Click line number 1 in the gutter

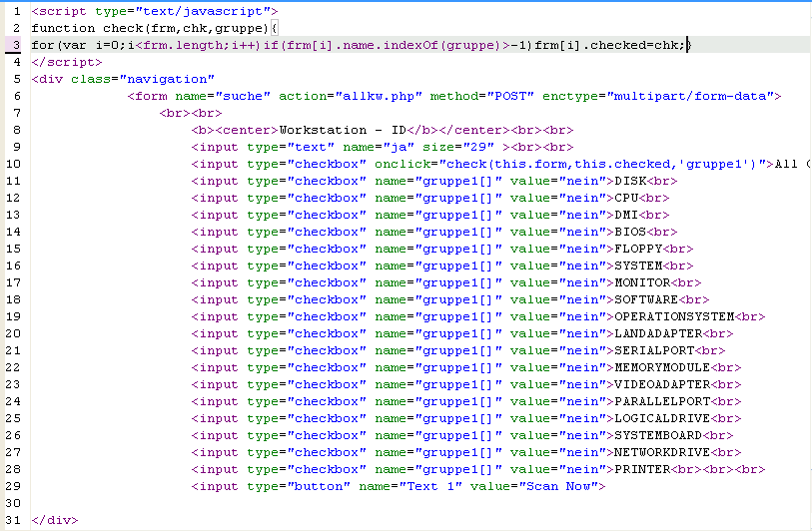point(15,11)
